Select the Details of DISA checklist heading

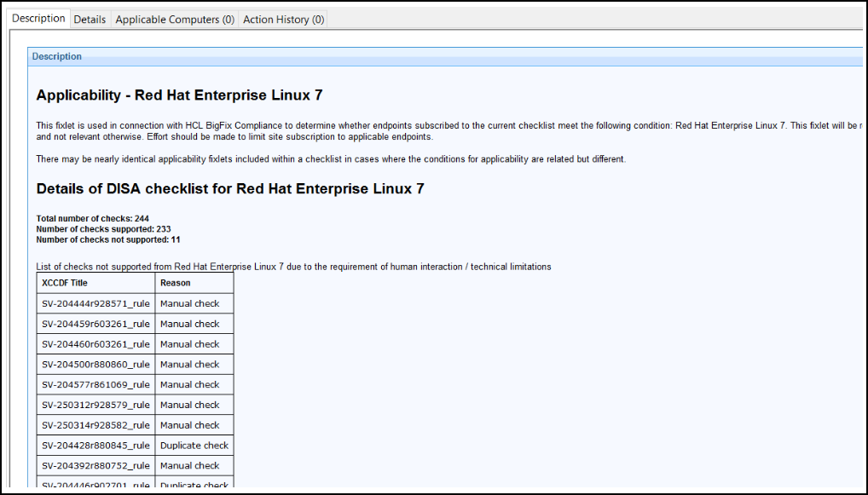230,188
